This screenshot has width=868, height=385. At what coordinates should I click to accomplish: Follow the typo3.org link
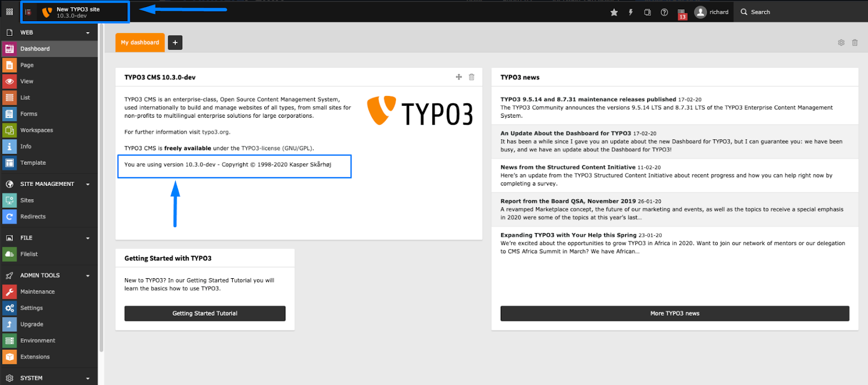(215, 132)
